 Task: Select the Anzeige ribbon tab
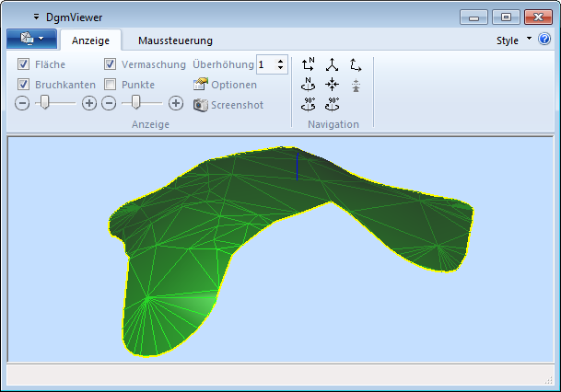(x=91, y=40)
